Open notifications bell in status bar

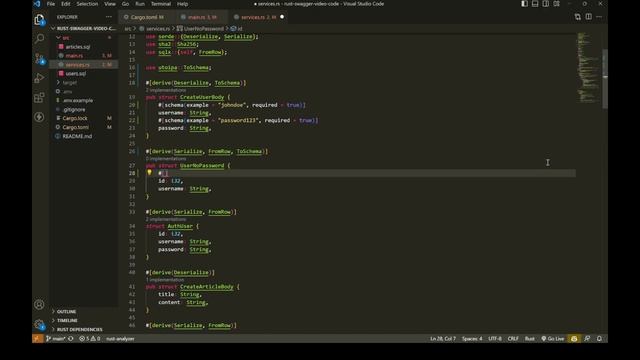pyautogui.click(x=599, y=338)
